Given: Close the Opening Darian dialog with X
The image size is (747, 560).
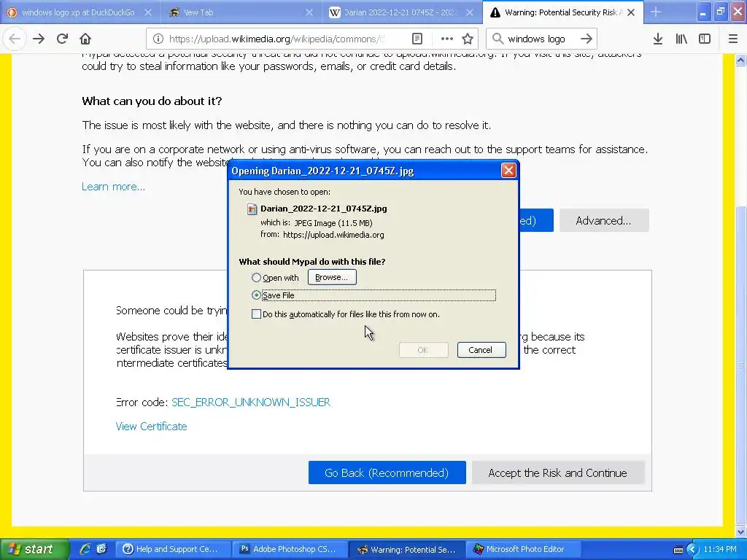Looking at the screenshot, I should point(508,171).
